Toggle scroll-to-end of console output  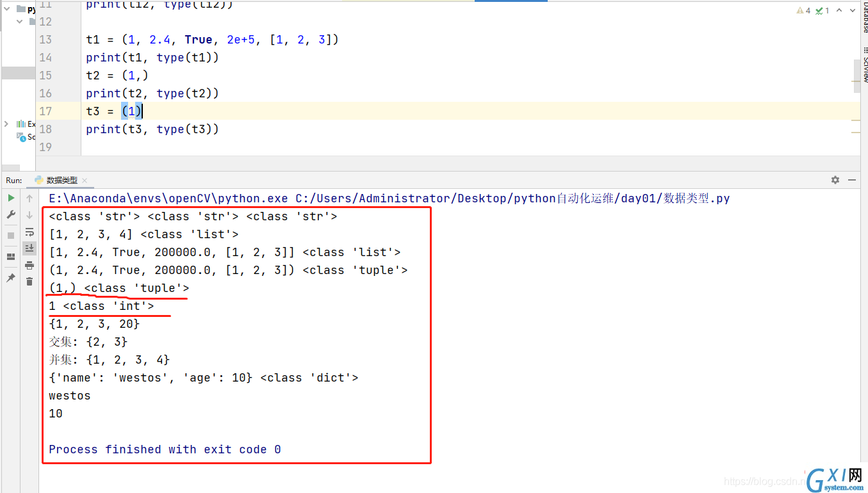coord(29,248)
